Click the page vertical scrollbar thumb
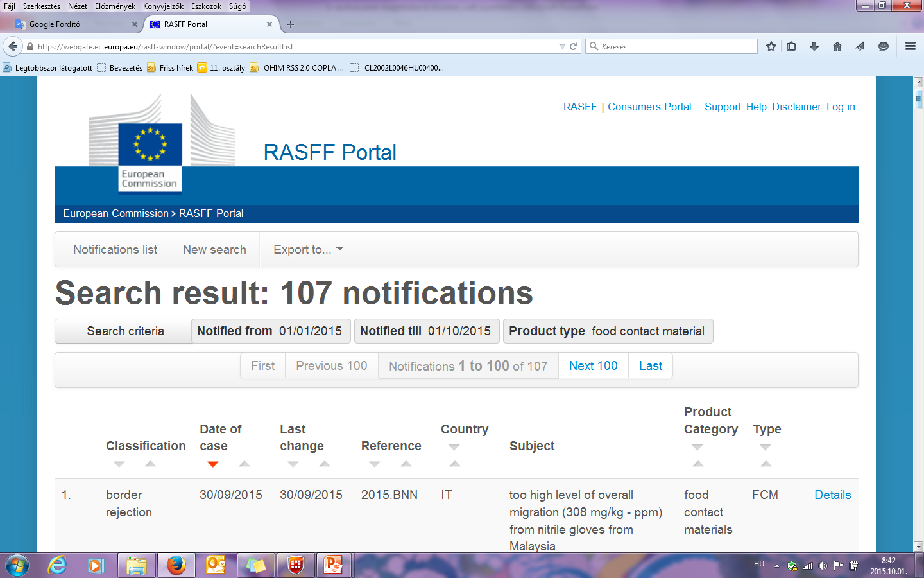 point(918,100)
